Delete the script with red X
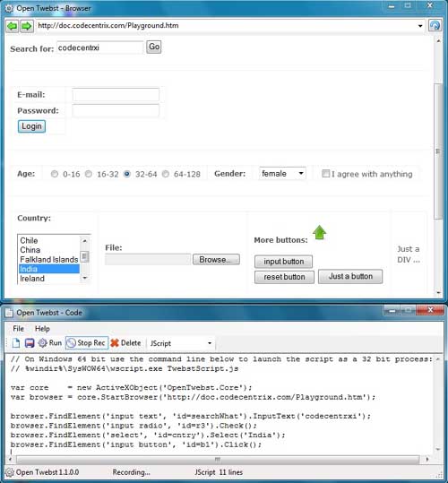This screenshot has width=448, height=483. (125, 343)
